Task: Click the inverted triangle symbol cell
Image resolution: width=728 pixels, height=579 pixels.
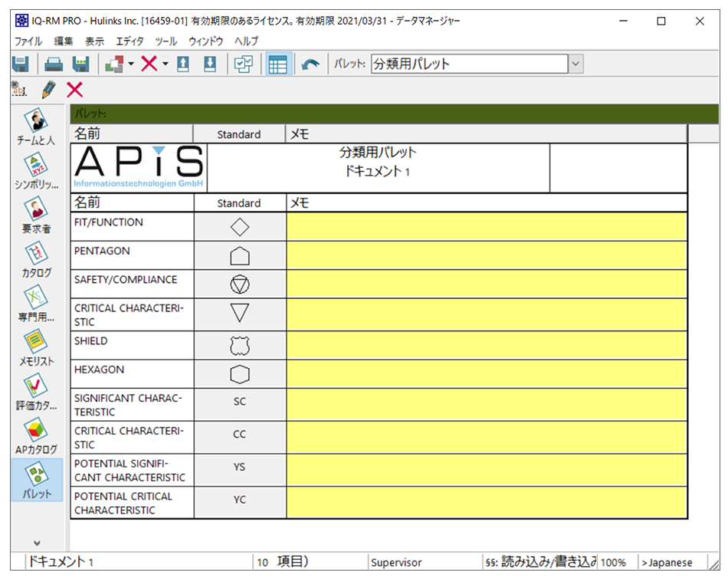Action: click(x=240, y=315)
